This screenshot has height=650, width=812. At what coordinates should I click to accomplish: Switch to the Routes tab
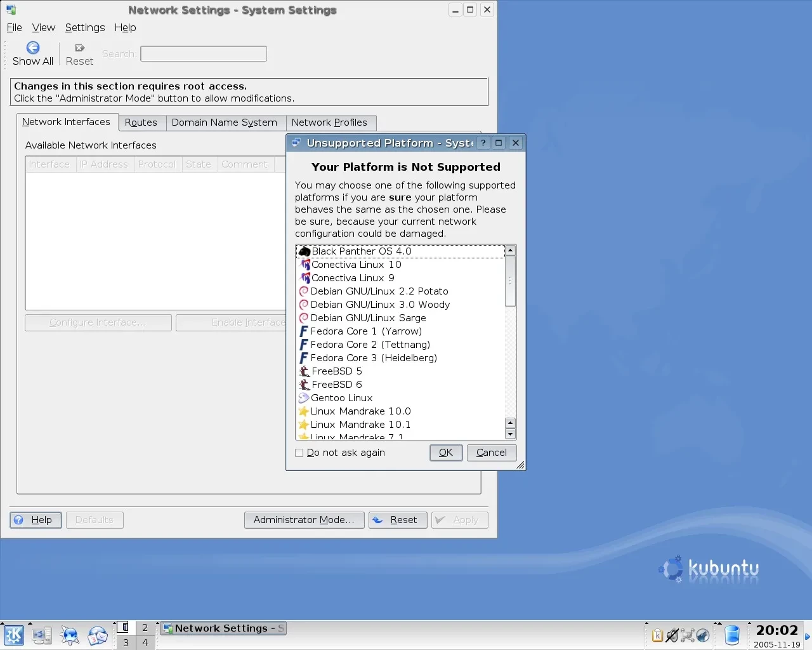(x=141, y=123)
